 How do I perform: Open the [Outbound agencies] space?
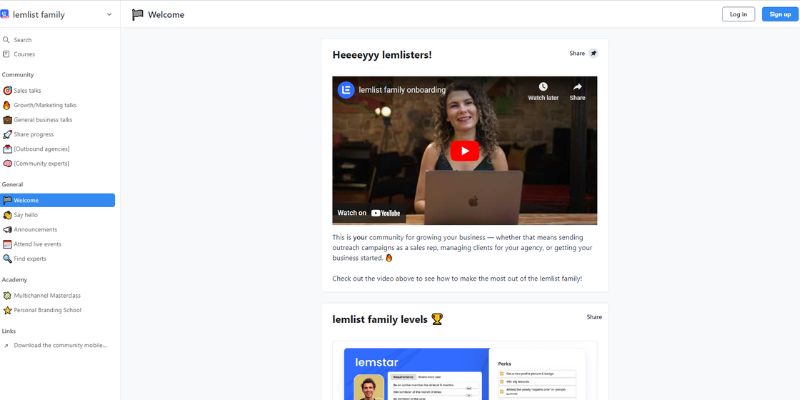point(42,149)
